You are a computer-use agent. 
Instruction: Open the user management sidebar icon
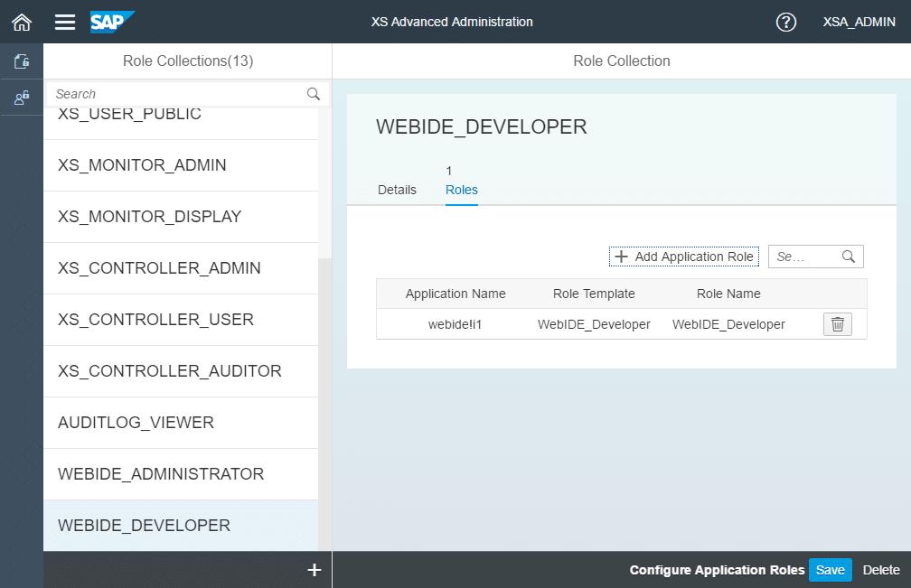point(22,98)
